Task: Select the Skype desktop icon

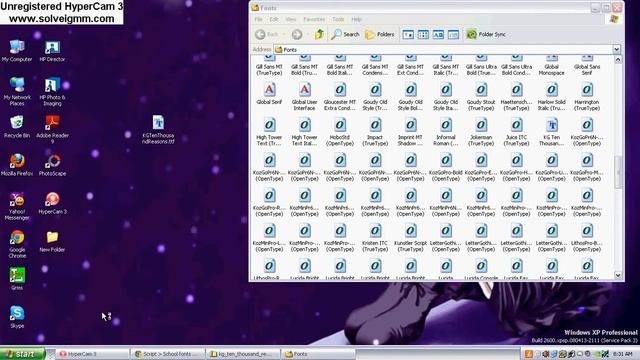Action: (17, 317)
